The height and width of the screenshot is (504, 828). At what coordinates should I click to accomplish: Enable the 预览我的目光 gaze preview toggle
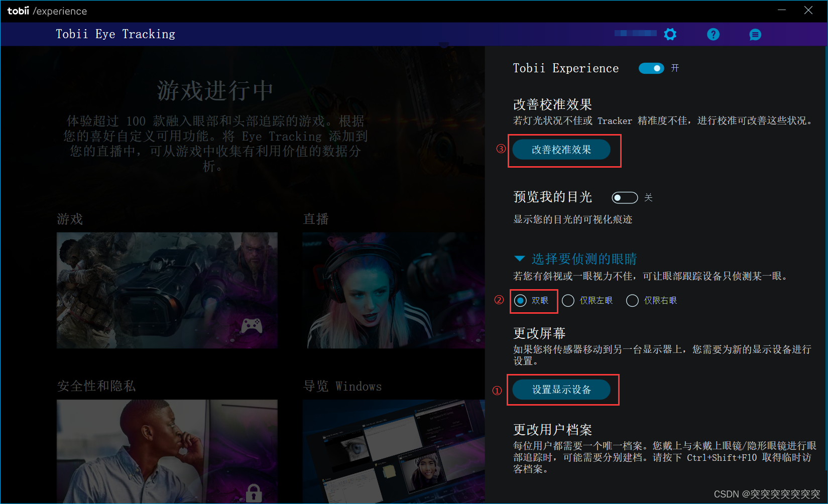[625, 198]
